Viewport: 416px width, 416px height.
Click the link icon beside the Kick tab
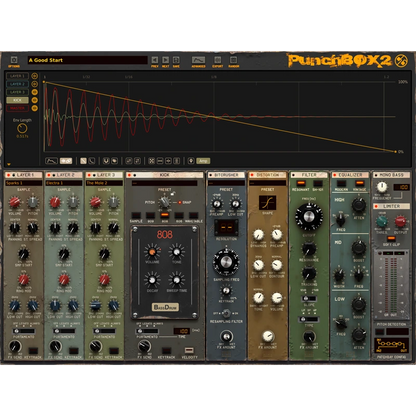34,100
